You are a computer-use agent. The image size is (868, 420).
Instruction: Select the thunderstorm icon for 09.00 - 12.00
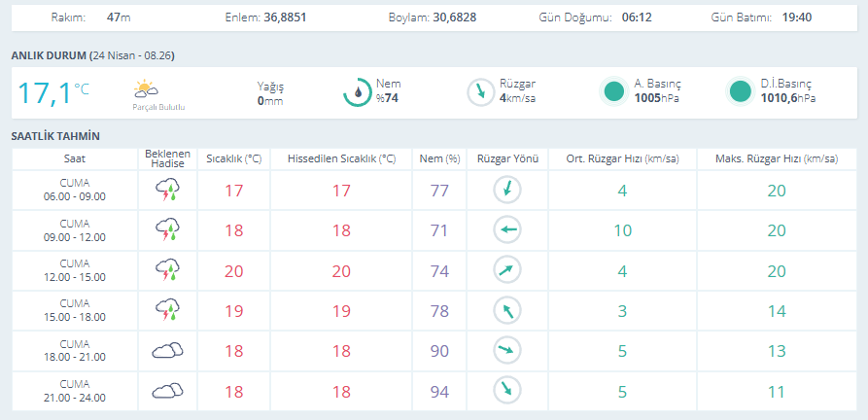(167, 230)
